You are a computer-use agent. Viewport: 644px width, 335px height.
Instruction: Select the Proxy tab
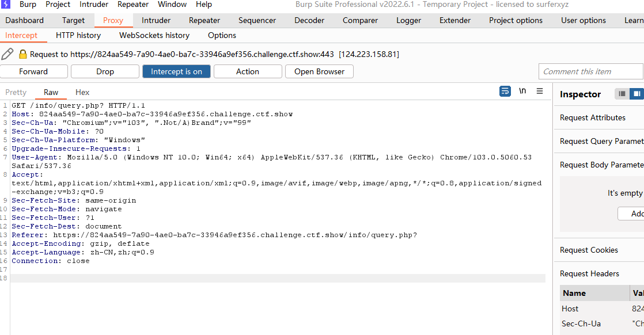[x=113, y=21]
